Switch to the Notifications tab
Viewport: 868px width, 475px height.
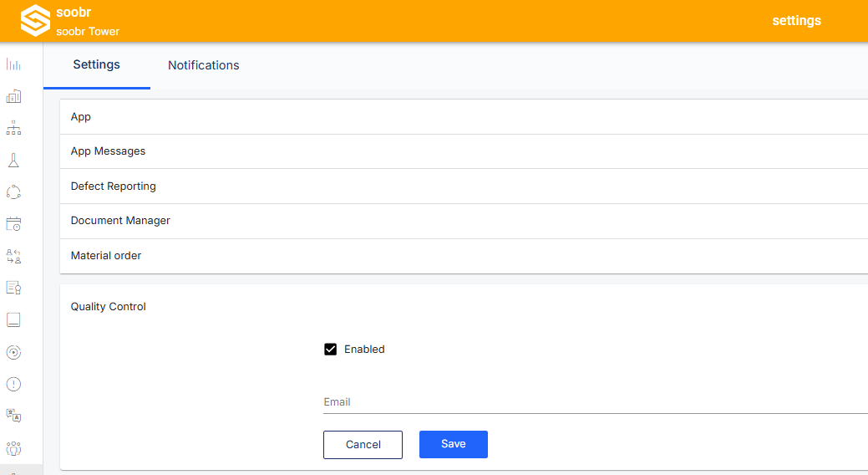(x=204, y=65)
